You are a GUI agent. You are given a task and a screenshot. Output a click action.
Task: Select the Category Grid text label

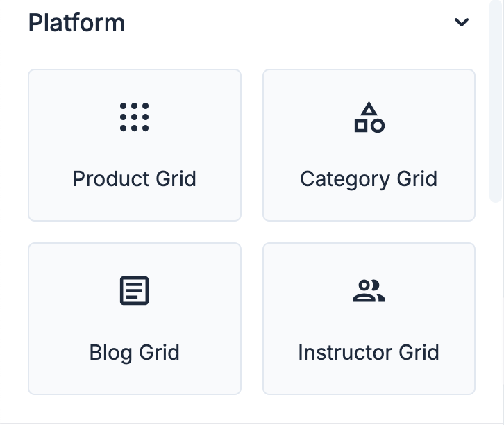click(x=369, y=178)
